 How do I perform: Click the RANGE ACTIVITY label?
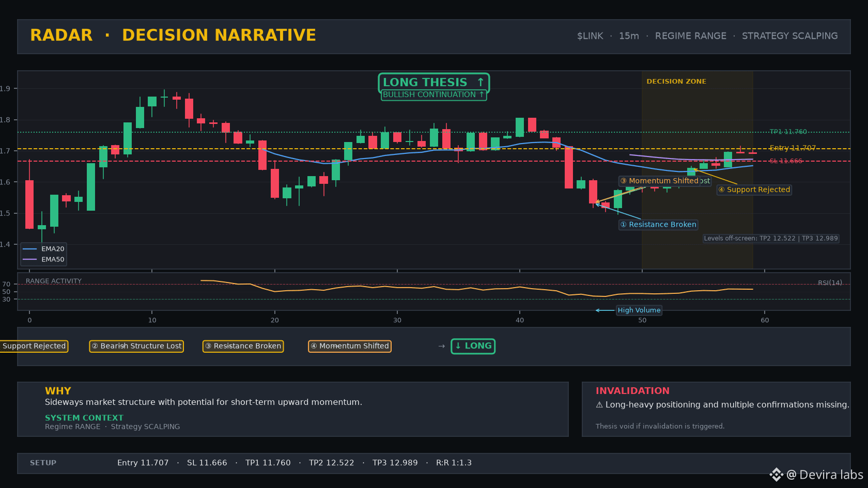[x=54, y=281]
